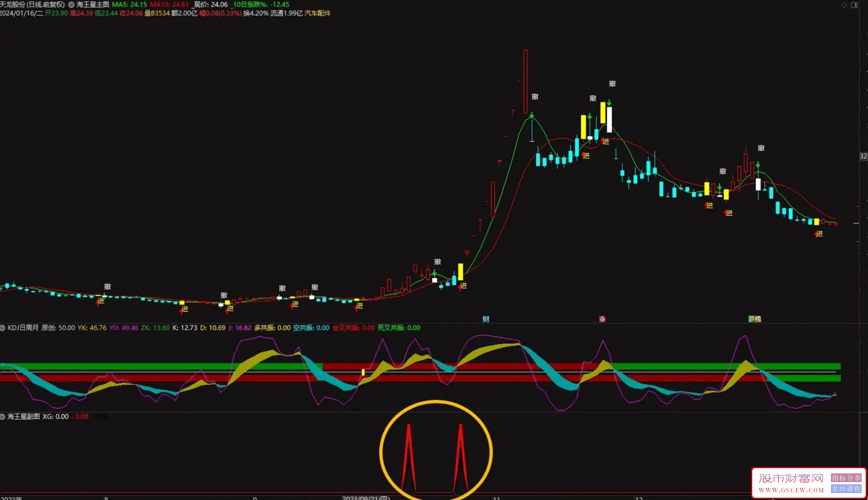The height and width of the screenshot is (500, 868).
Task: Expand the 海王星主图 indicator menu arrow
Action: [x=71, y=4]
